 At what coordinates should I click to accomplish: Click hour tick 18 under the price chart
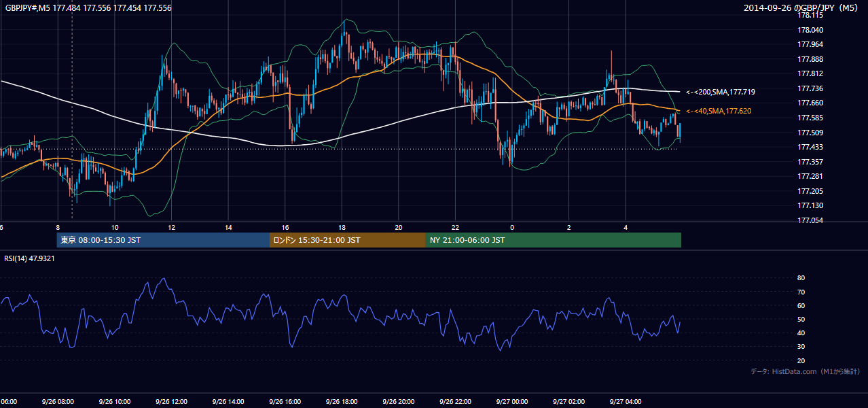[x=342, y=228]
